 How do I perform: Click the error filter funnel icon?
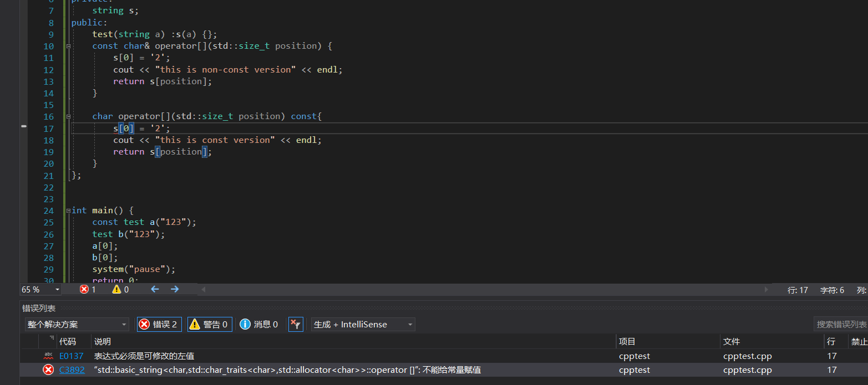coord(296,325)
